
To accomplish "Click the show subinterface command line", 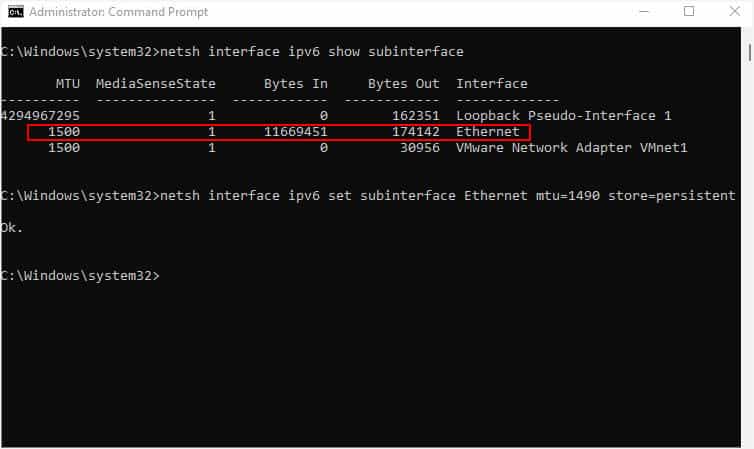I will (232, 51).
